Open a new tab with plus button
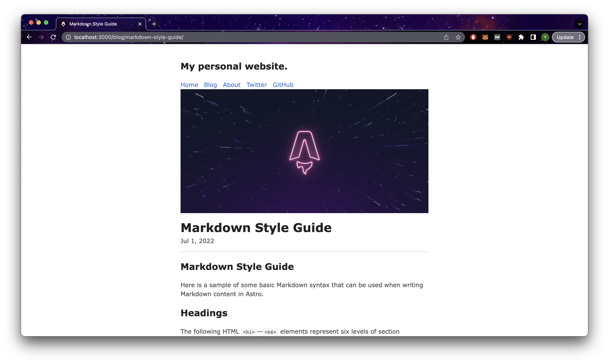This screenshot has height=364, width=609. tap(154, 24)
